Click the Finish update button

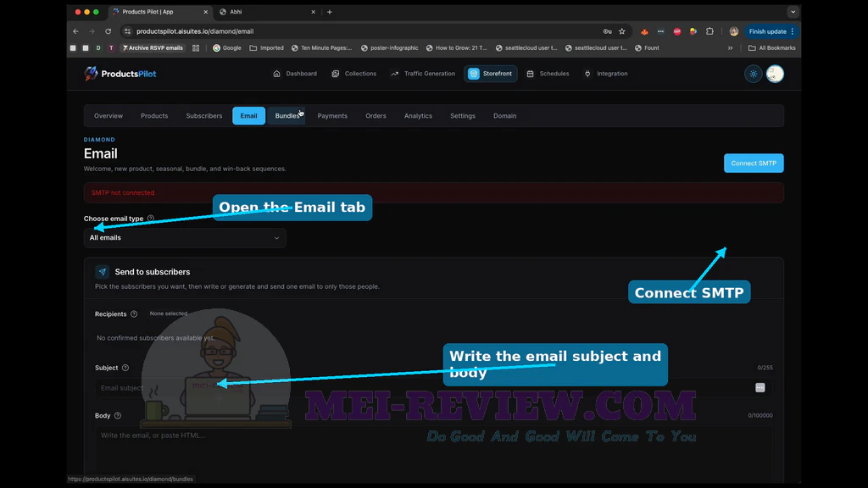coord(771,31)
